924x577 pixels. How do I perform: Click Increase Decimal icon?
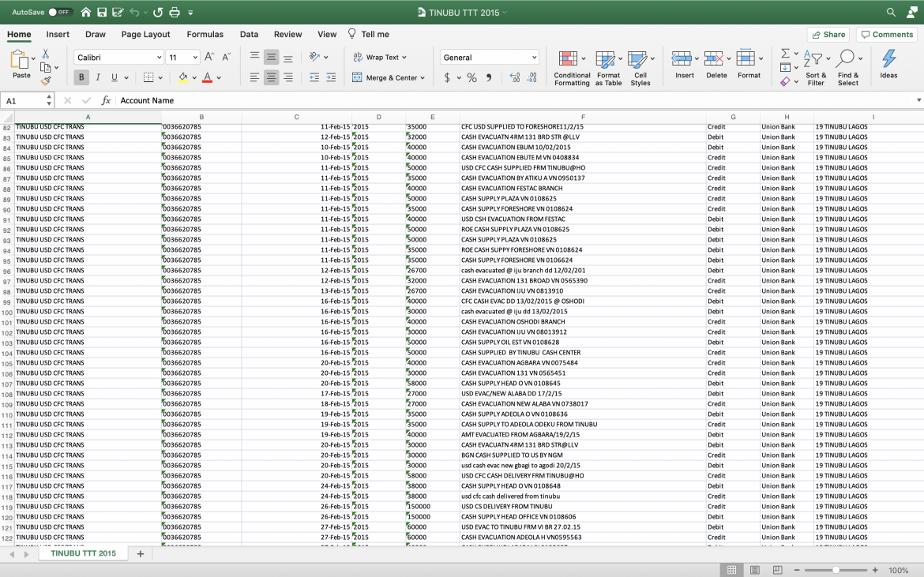[514, 77]
